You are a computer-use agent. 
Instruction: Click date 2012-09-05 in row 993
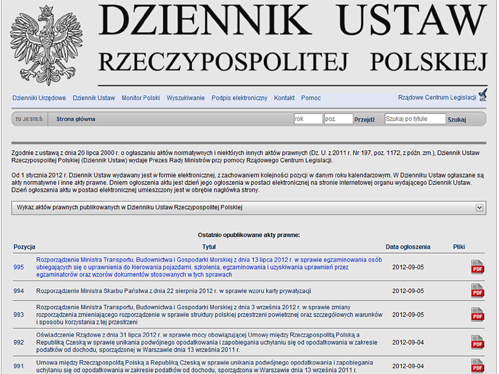(408, 315)
